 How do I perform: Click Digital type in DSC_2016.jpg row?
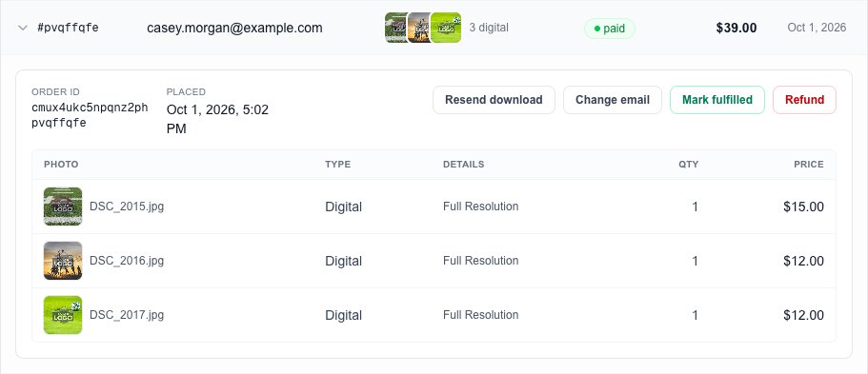click(343, 261)
